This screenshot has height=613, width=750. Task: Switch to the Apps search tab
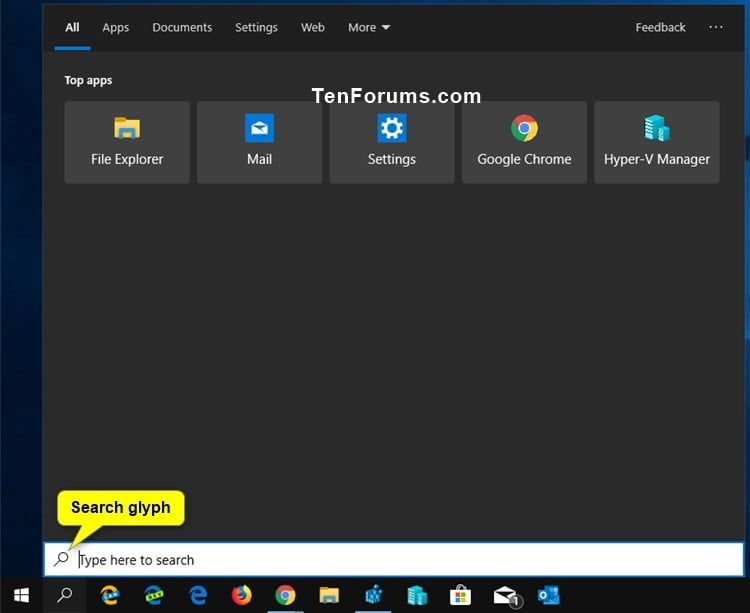[x=116, y=27]
